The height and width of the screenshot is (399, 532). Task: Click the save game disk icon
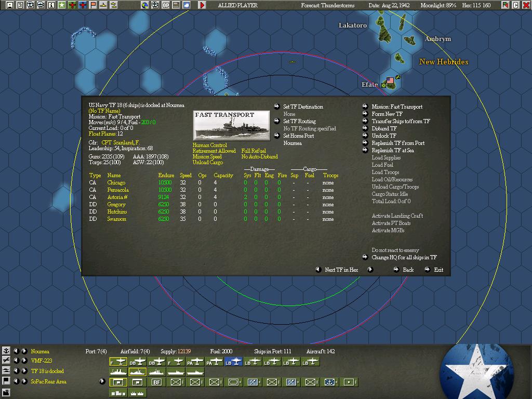point(10,5)
